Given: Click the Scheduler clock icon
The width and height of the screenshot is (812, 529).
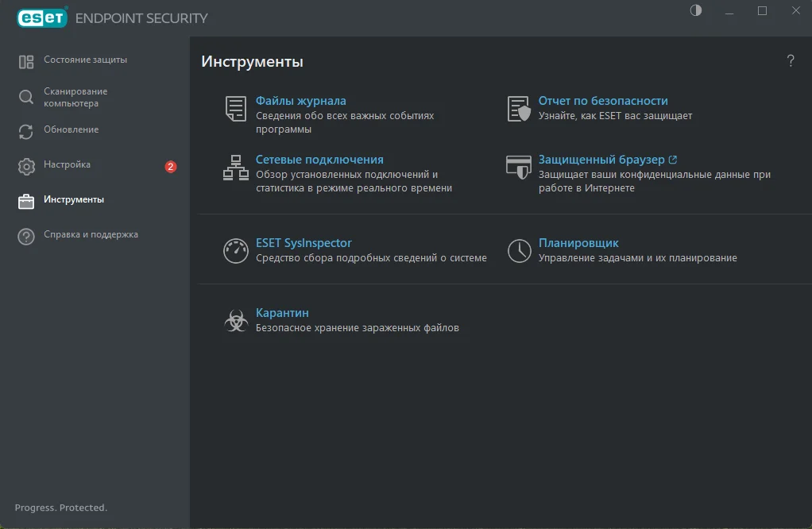Looking at the screenshot, I should tap(519, 251).
